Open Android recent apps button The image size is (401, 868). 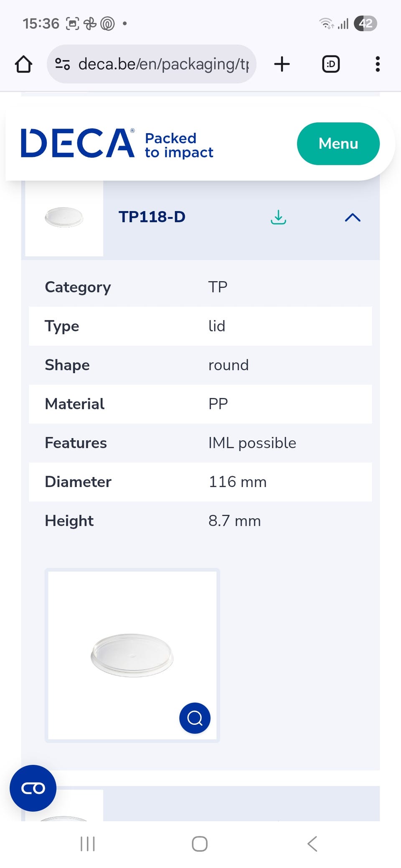[x=88, y=844]
